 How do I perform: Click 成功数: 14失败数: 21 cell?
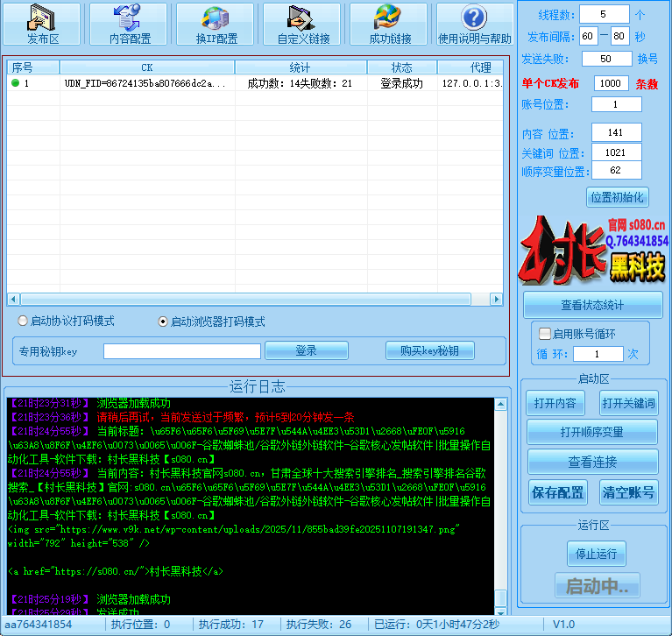[300, 83]
